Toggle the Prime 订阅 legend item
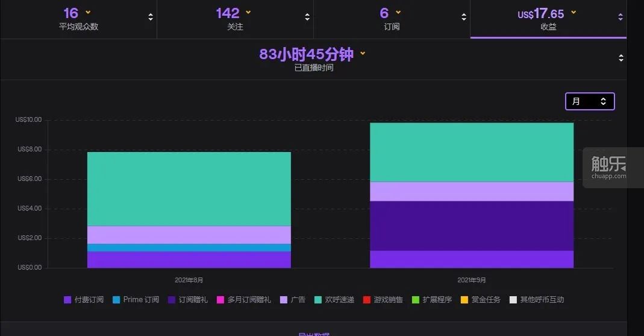Viewport: 644px width, 336px height. (x=136, y=300)
